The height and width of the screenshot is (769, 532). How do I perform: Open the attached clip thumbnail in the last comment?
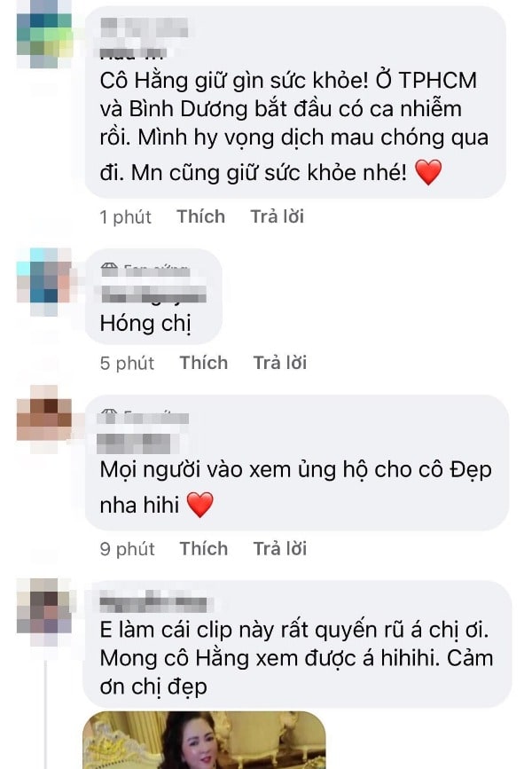point(205,740)
